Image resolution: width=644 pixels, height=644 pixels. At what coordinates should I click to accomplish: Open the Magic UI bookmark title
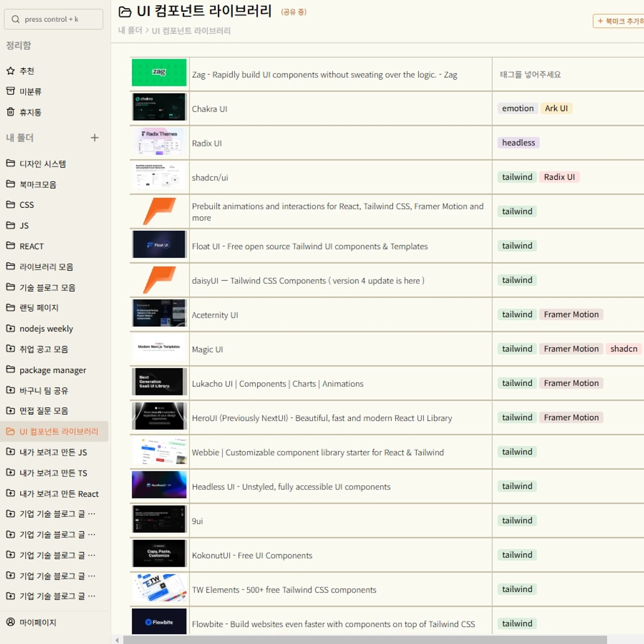pos(207,349)
